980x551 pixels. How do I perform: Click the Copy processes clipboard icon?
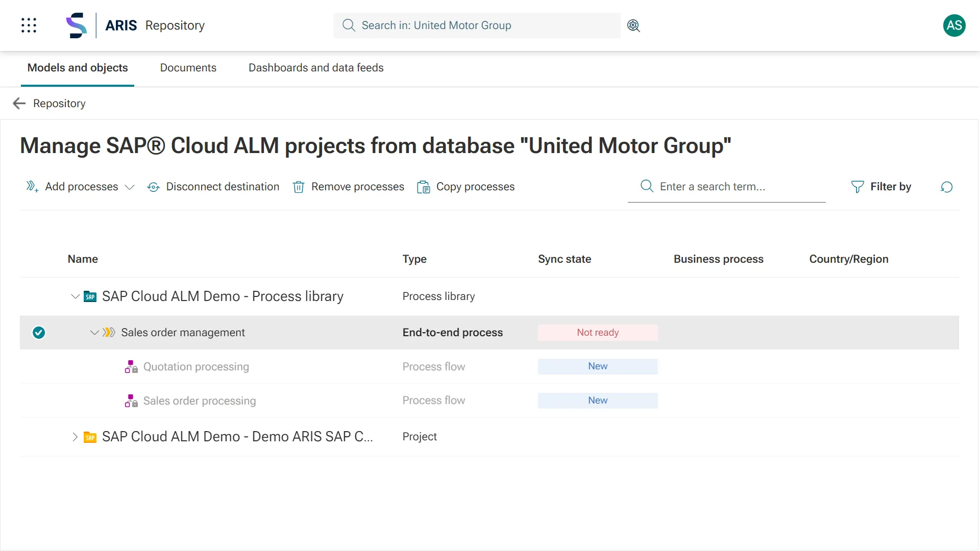tap(423, 187)
